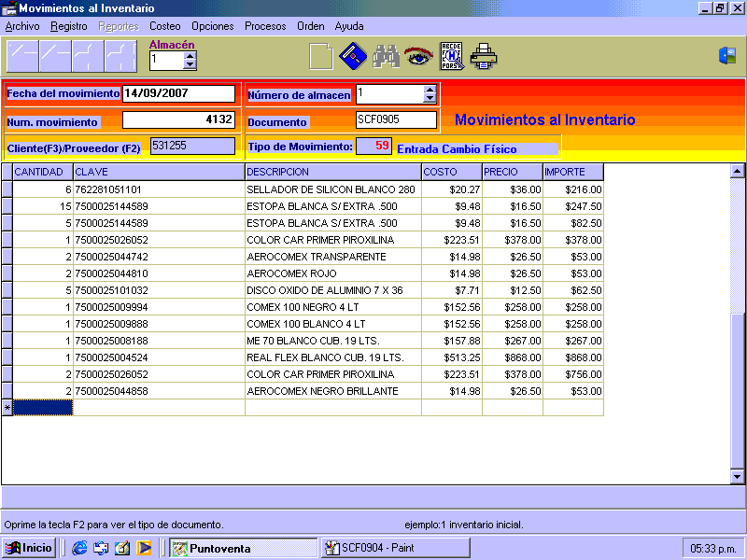
Task: Click the printer icon
Action: tap(484, 57)
